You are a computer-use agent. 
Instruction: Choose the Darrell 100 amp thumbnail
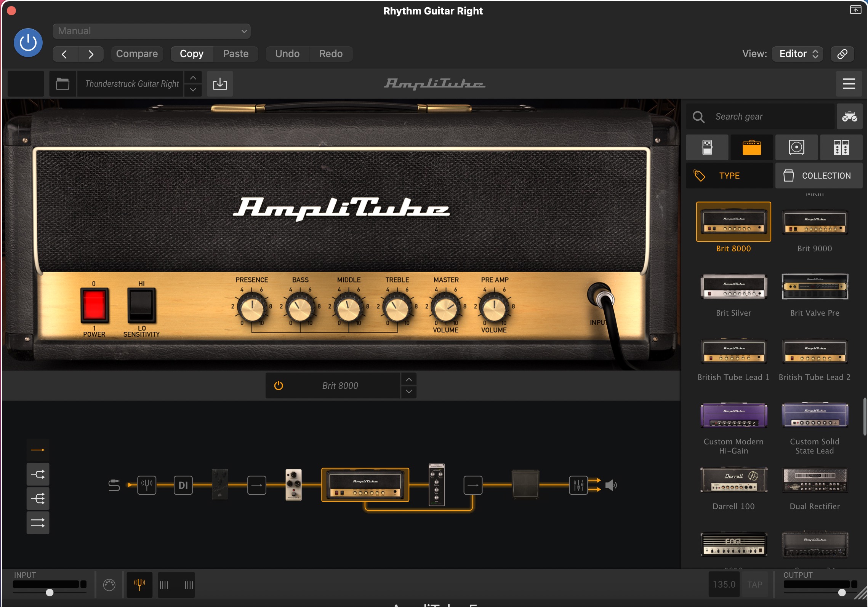pyautogui.click(x=733, y=480)
